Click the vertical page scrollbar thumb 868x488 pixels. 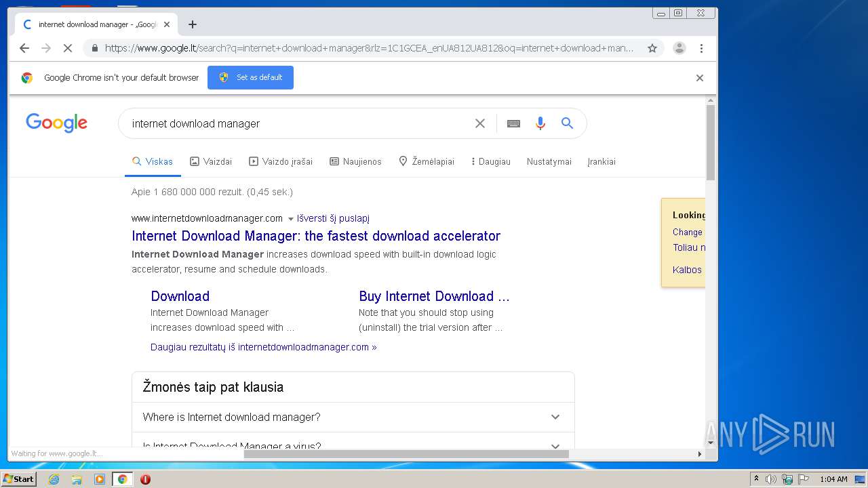tap(711, 143)
